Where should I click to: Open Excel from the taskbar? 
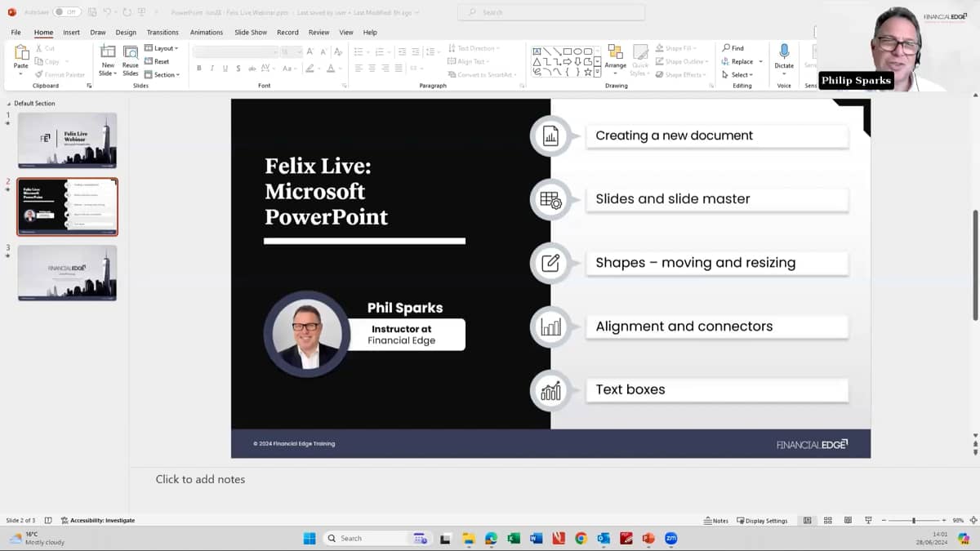(x=514, y=538)
